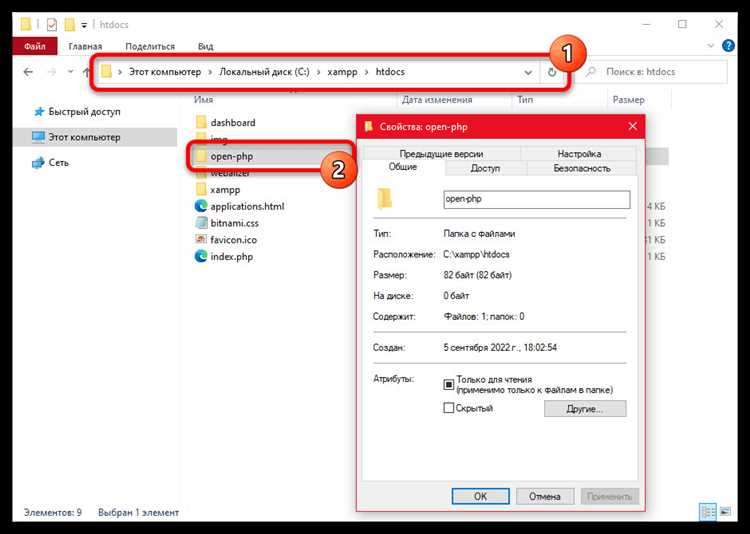Sort by the Тип column header
The height and width of the screenshot is (534, 750).
[525, 100]
